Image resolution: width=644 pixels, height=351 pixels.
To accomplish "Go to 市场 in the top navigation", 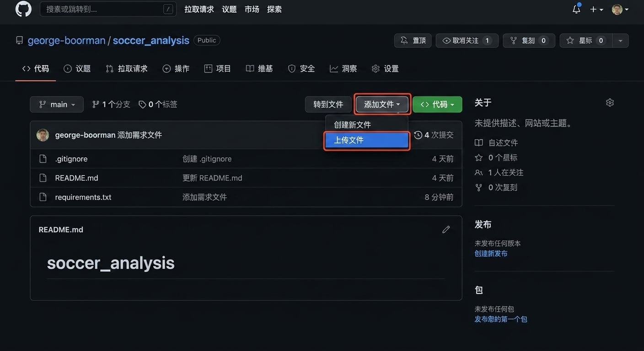I will pos(252,9).
